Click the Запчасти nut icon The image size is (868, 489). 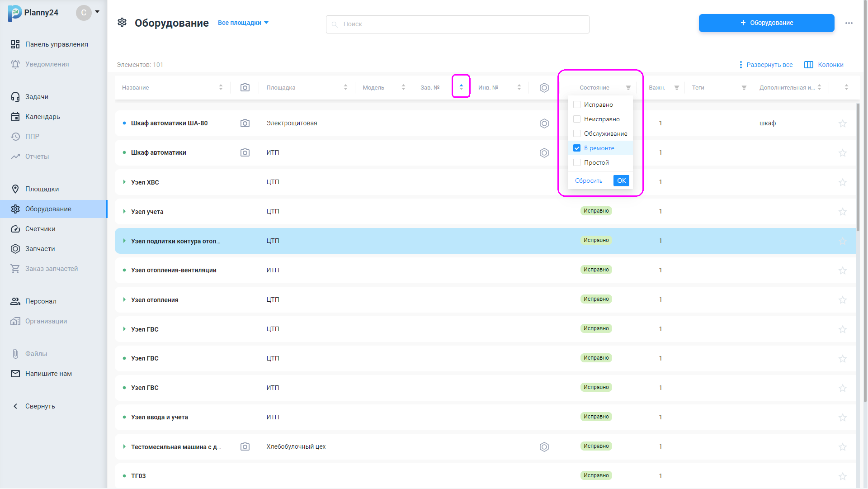pos(15,249)
